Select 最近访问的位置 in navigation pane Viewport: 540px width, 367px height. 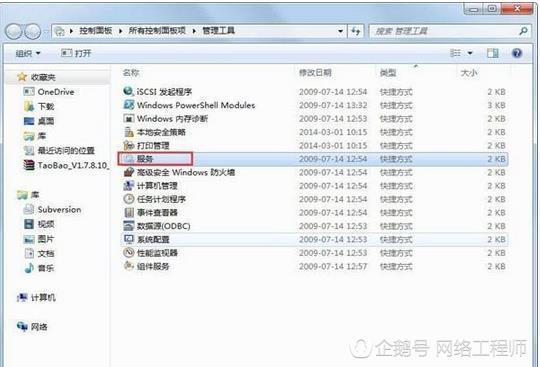pos(66,150)
